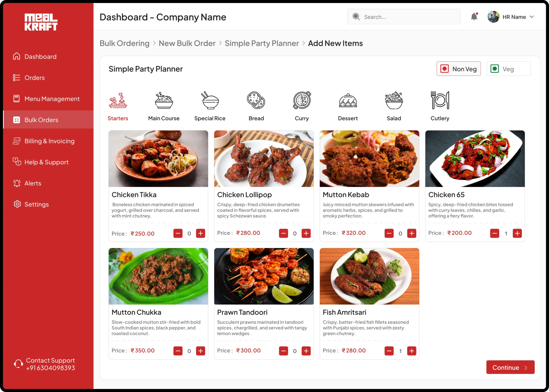Select the Bread category icon
Viewport: 549px width, 392px height.
[256, 100]
